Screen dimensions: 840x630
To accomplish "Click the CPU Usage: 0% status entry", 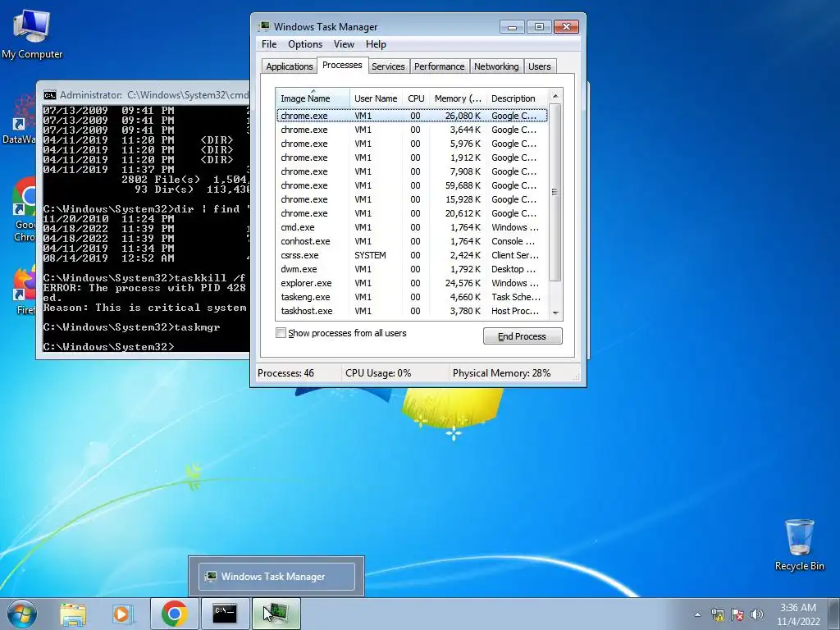I will pyautogui.click(x=378, y=373).
